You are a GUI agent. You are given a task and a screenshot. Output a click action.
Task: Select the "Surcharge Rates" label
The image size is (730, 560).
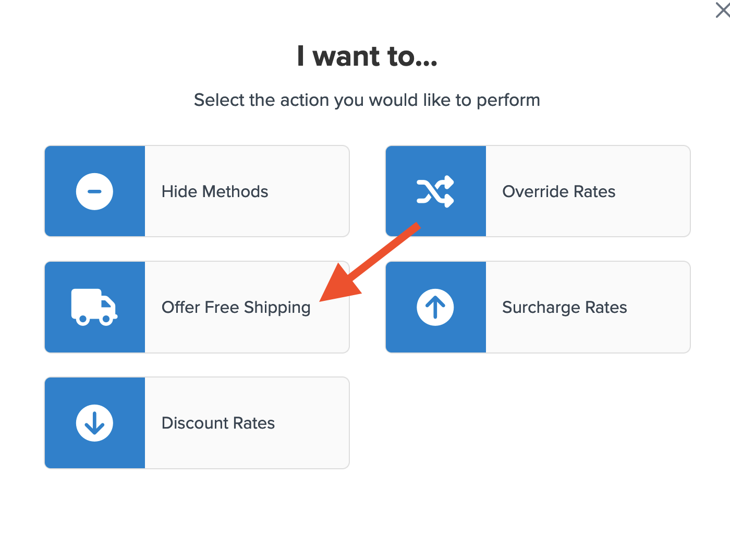564,307
